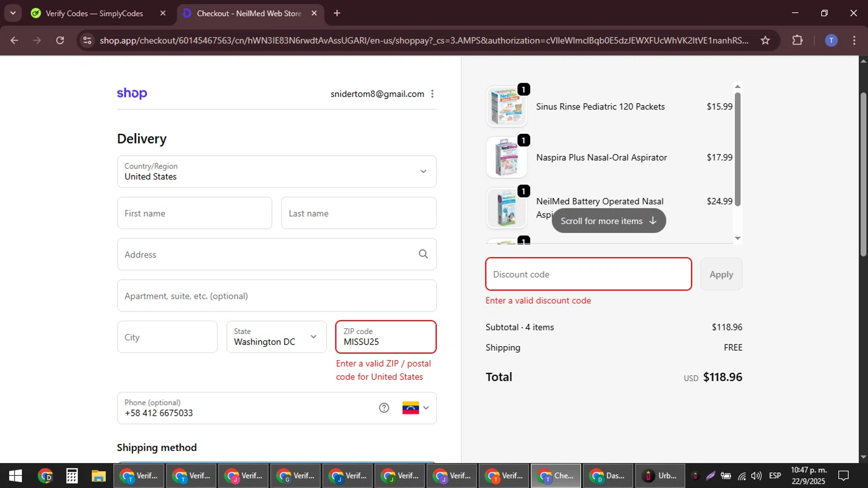Open the account options menu beside the email

[432, 94]
